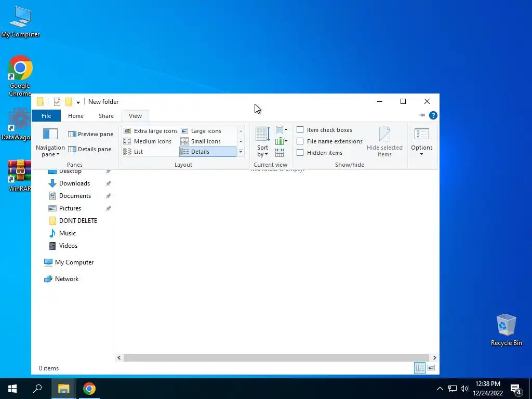
Task: Select Recycle Bin on desktop
Action: click(506, 330)
